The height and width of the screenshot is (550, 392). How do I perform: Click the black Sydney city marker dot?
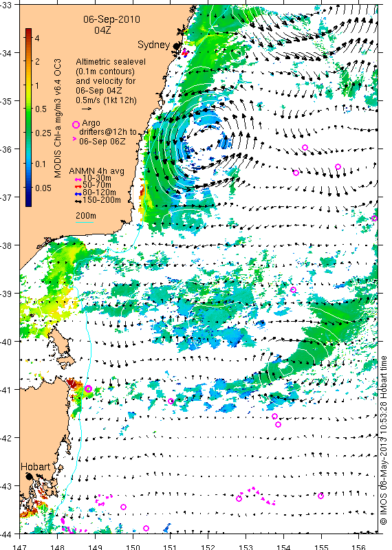coord(176,46)
